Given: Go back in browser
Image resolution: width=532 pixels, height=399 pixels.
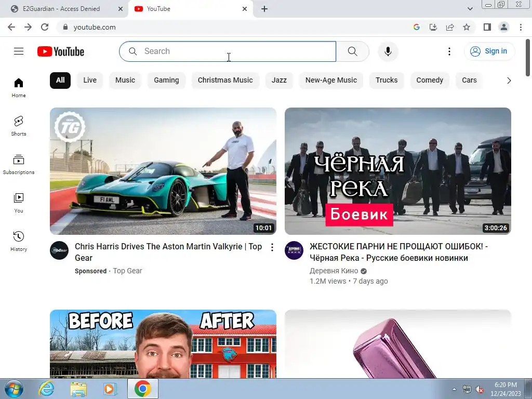Looking at the screenshot, I should 11,27.
